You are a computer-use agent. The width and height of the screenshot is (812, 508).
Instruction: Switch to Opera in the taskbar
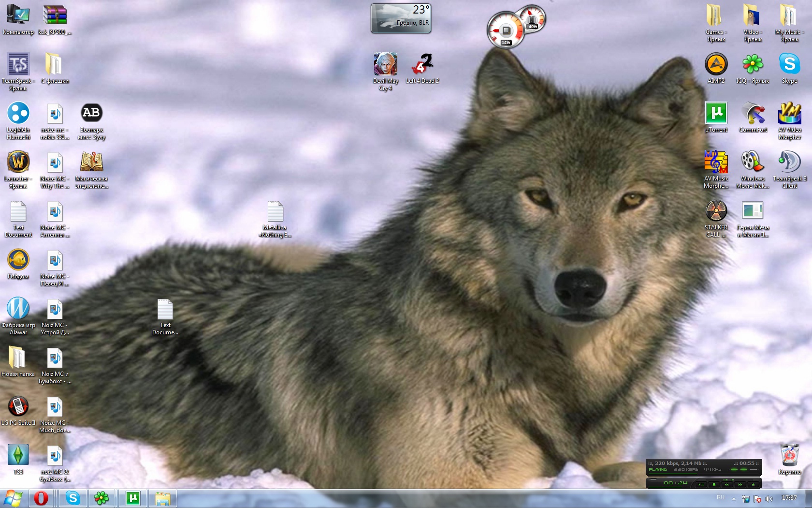point(41,498)
